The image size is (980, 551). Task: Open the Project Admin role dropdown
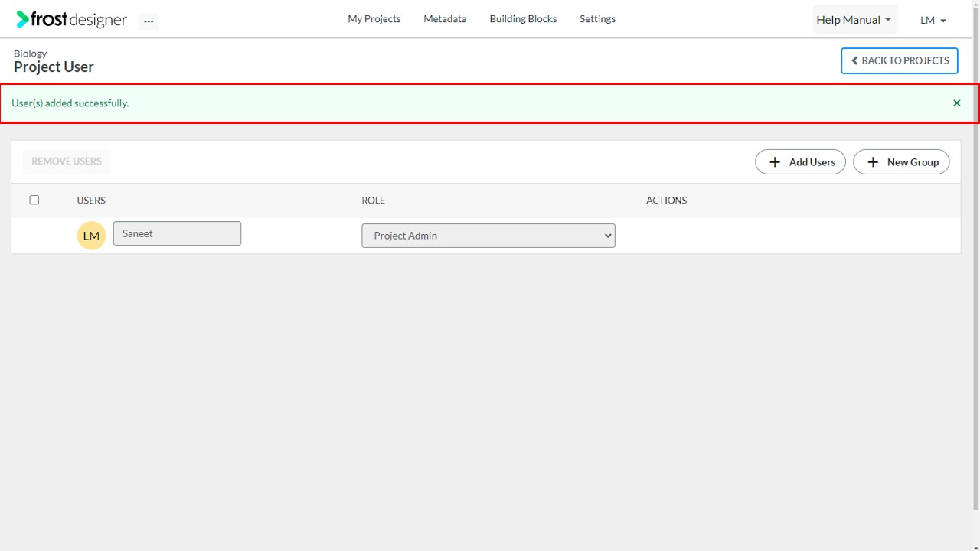[488, 236]
